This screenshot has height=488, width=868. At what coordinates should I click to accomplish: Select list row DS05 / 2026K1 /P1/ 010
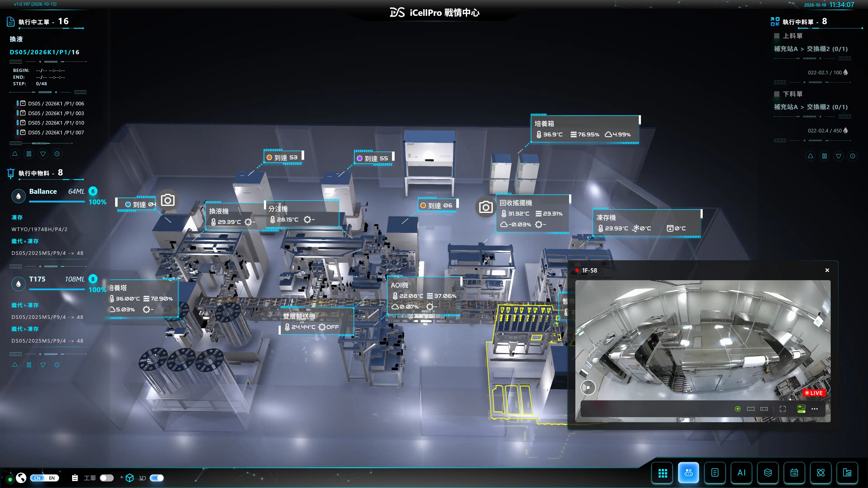(x=50, y=123)
